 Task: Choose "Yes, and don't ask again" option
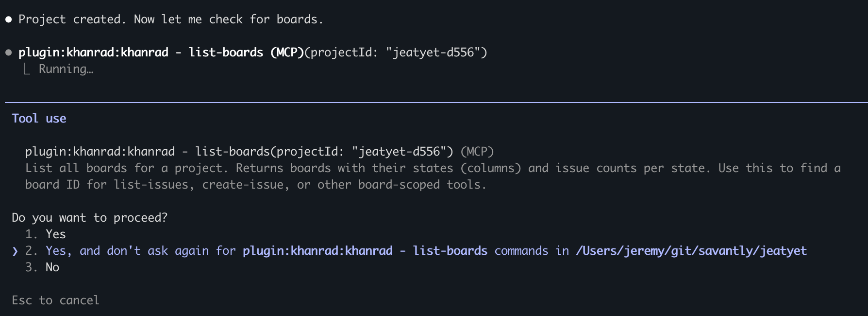(x=141, y=251)
